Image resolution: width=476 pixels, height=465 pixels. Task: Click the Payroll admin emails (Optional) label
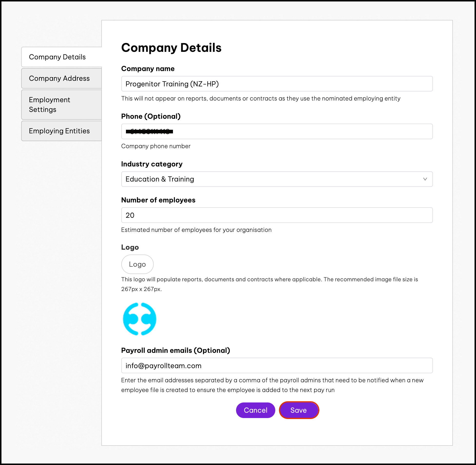pos(176,350)
